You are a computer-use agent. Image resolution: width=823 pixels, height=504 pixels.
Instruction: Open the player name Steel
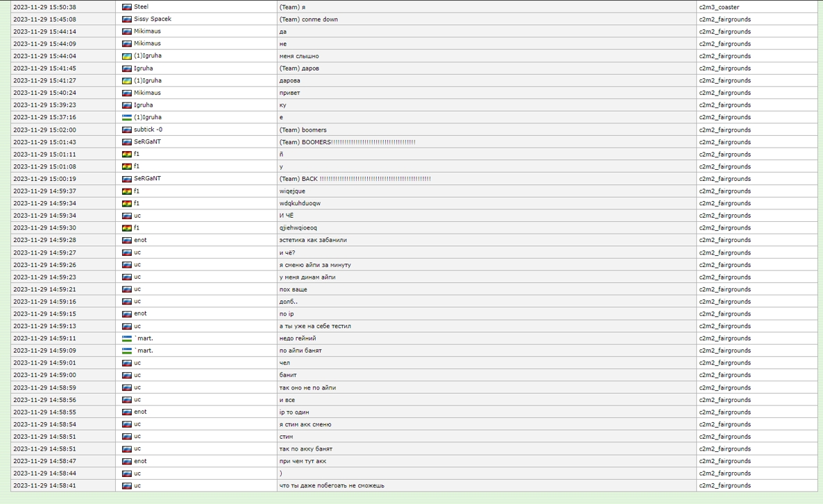point(141,7)
